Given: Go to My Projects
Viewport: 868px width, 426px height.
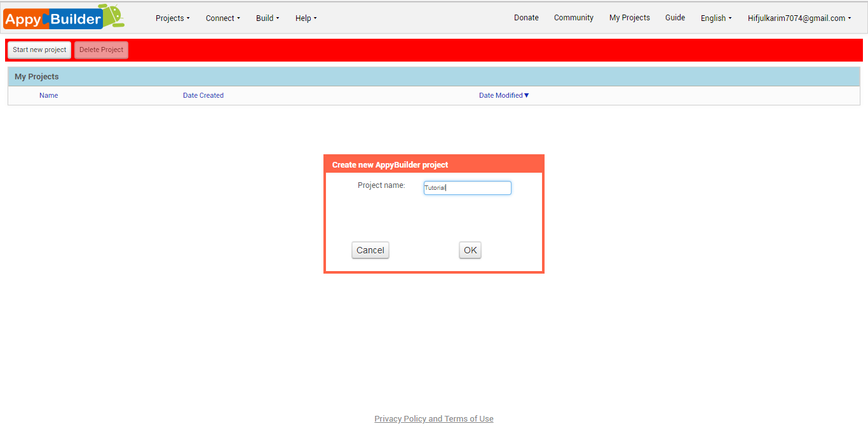Looking at the screenshot, I should coord(629,17).
